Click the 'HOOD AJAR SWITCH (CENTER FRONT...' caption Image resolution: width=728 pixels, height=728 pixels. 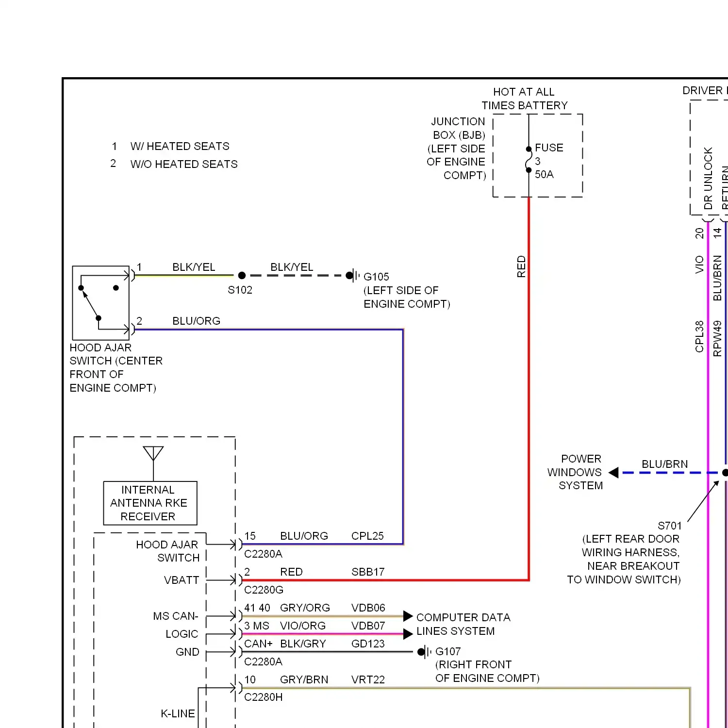(x=116, y=368)
